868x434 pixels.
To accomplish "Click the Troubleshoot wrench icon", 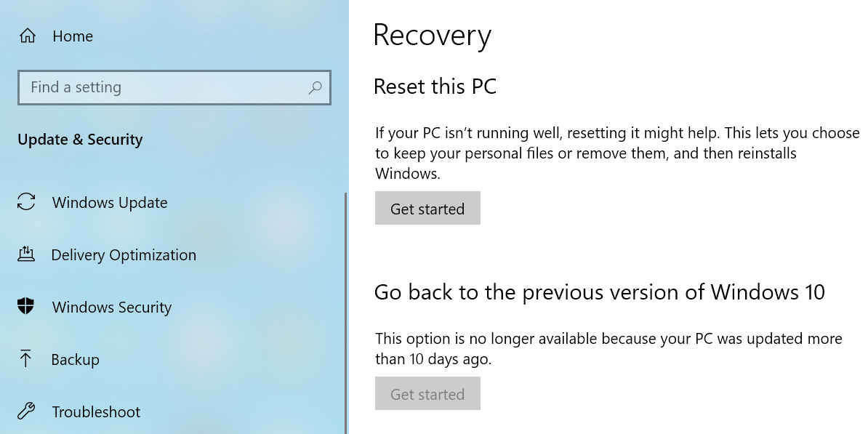I will [26, 411].
